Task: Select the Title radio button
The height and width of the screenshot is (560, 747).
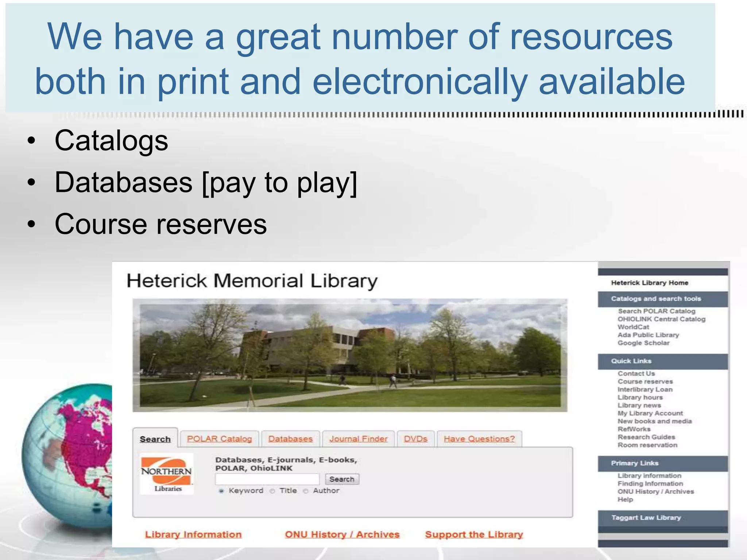Action: click(x=272, y=491)
